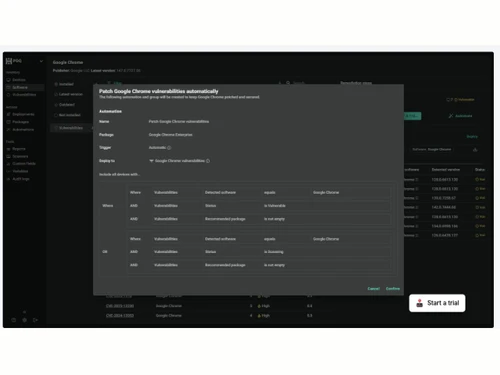This screenshot has width=500, height=375.
Task: Click the 'Include all devices with...' text
Action: [x=119, y=174]
